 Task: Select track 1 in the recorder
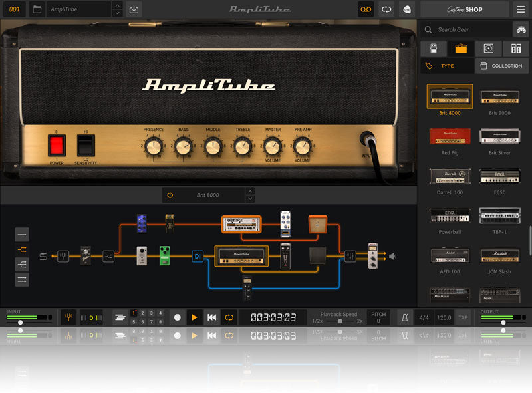click(134, 313)
